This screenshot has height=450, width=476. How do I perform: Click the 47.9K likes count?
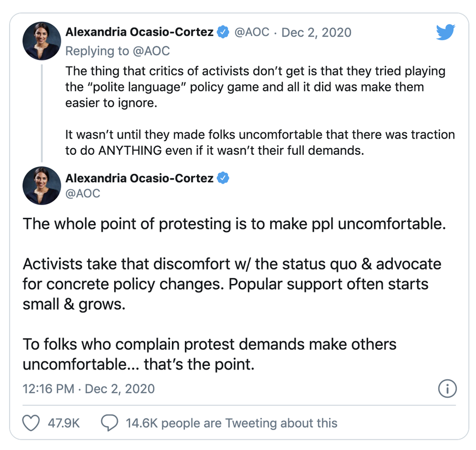(x=63, y=423)
